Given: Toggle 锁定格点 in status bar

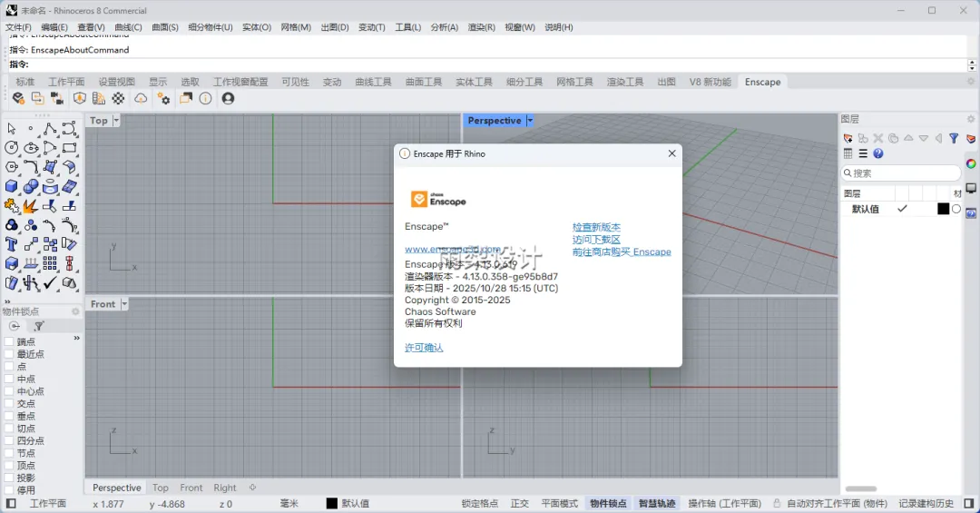Looking at the screenshot, I should (480, 504).
